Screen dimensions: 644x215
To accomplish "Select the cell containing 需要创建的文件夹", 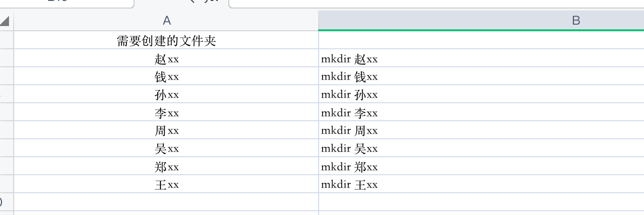I will (x=166, y=41).
